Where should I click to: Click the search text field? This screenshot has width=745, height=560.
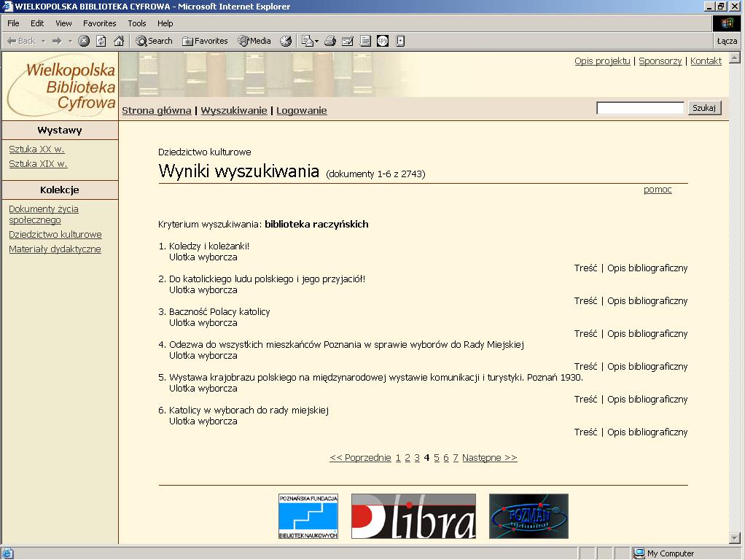(x=640, y=108)
